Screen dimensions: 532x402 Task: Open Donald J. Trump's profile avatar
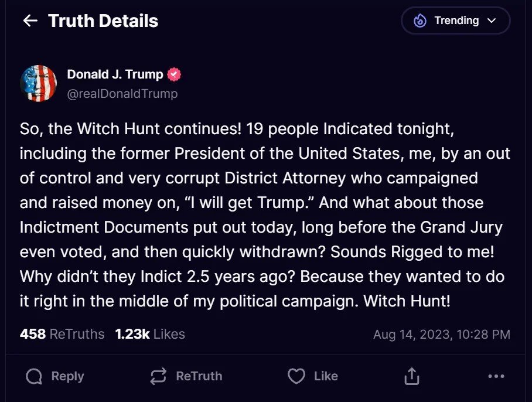pyautogui.click(x=39, y=83)
